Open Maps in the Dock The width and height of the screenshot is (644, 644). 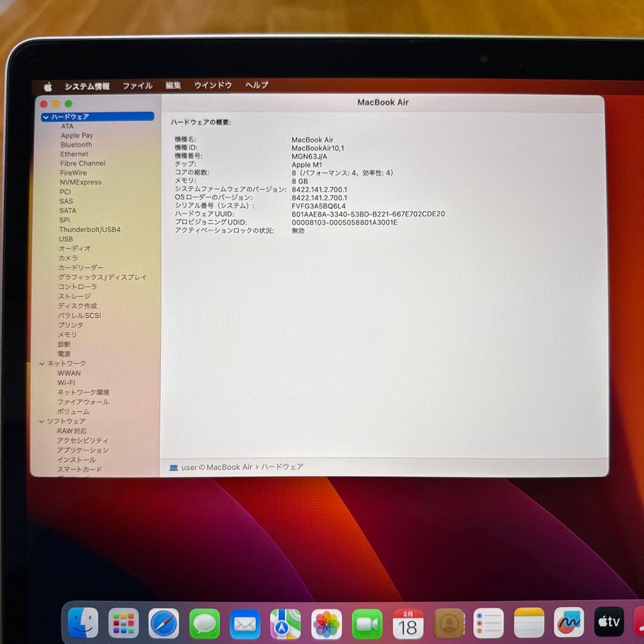pos(286,624)
